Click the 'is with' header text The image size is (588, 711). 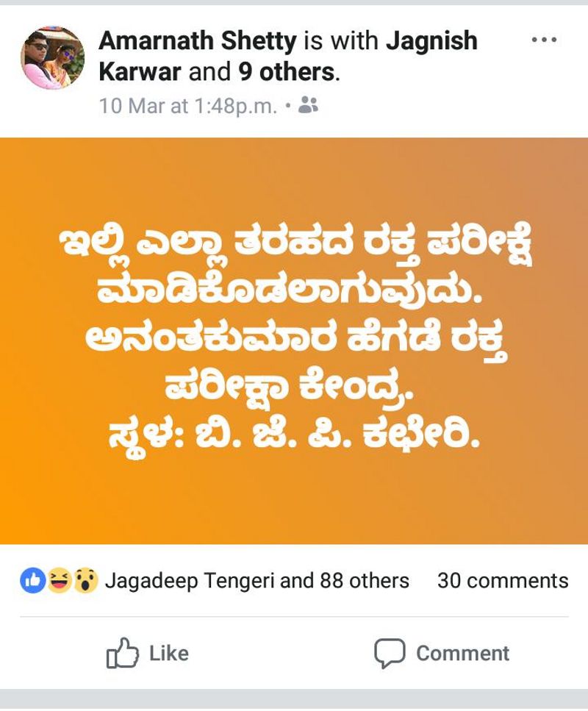[341, 40]
